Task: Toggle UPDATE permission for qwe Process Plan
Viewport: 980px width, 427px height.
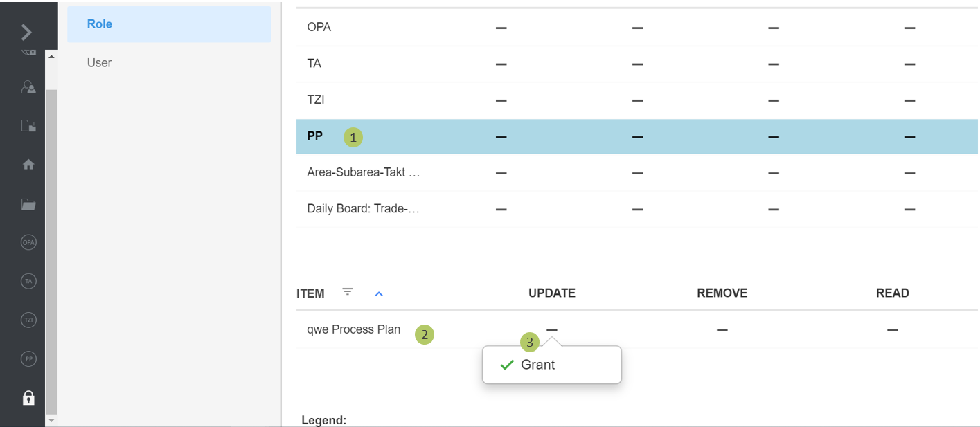Action: point(551,330)
